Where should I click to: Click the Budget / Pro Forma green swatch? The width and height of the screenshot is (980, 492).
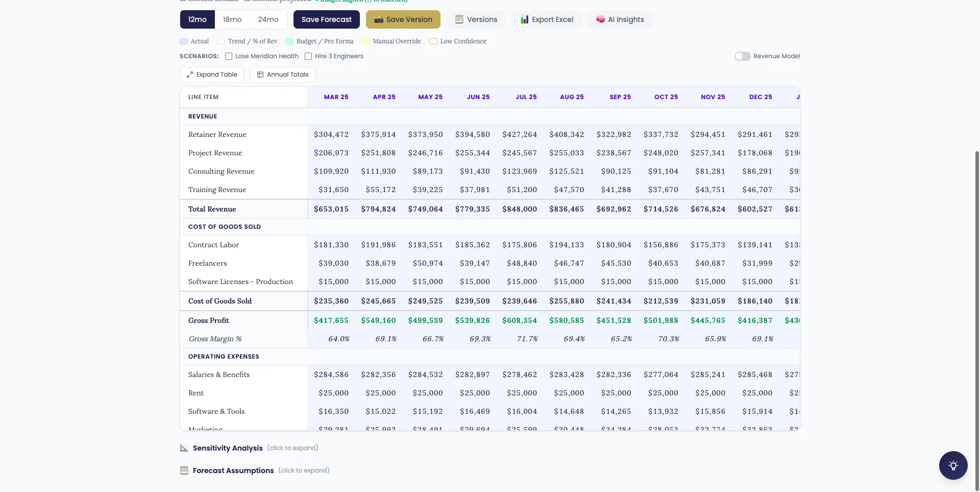[289, 41]
